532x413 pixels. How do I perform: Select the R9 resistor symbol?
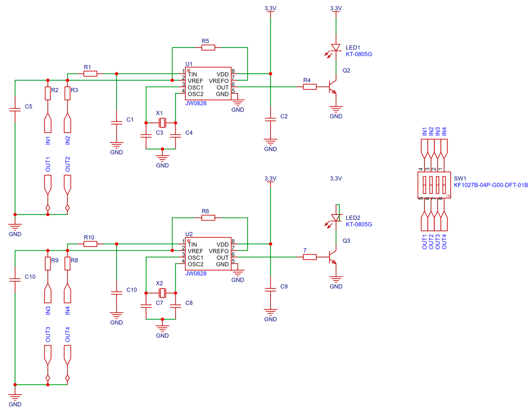click(x=48, y=263)
